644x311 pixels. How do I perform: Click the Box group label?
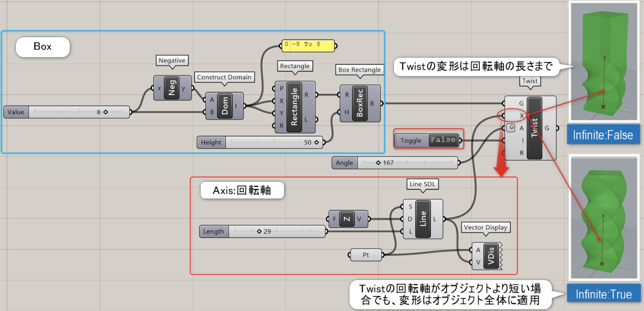tap(43, 47)
